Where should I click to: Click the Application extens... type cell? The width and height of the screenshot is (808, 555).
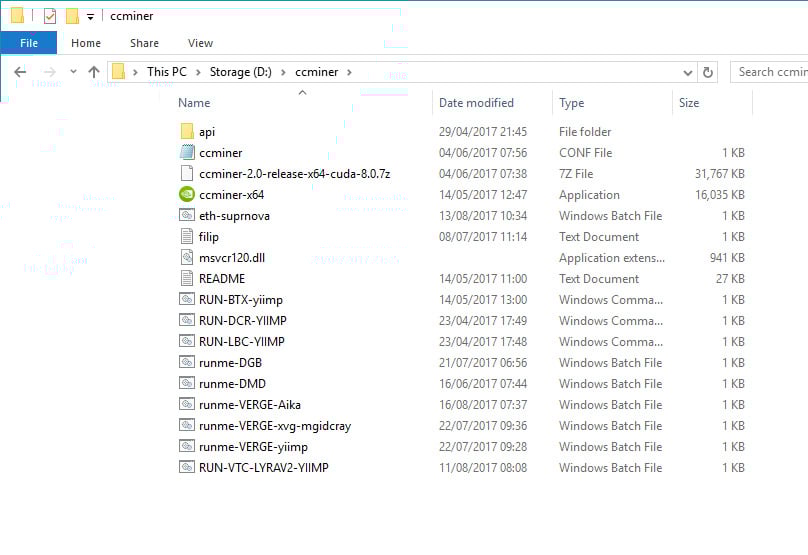pyautogui.click(x=612, y=258)
